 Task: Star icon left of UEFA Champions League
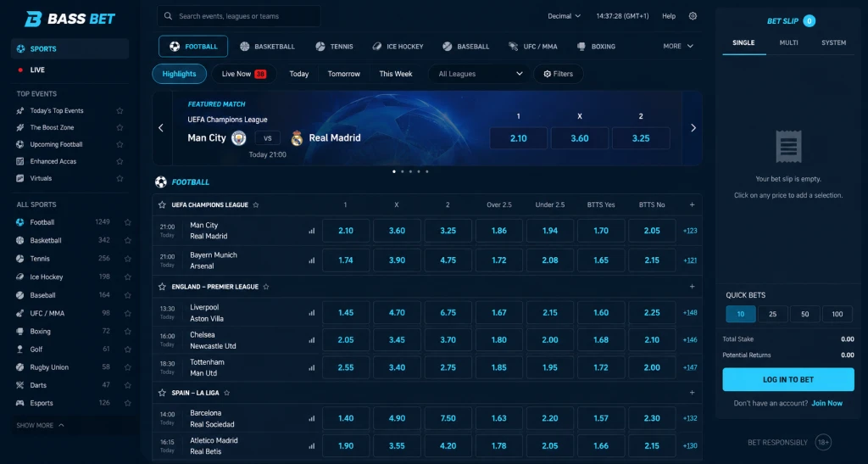162,205
